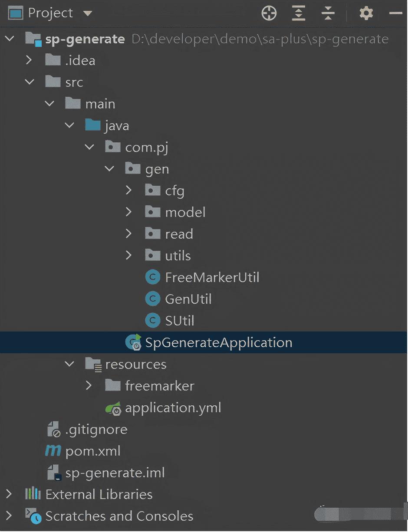This screenshot has width=408, height=532.
Task: Click the application.yml Spring config icon
Action: pos(113,408)
